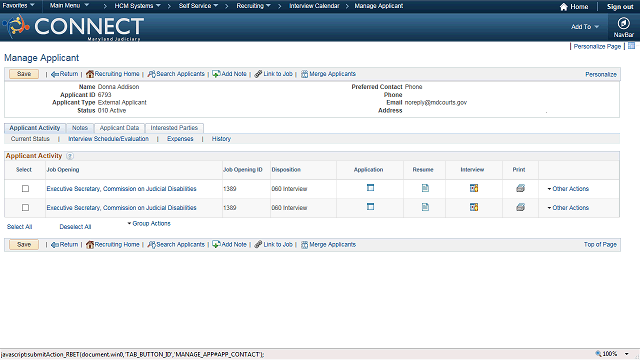Open Resume icon in second applicant row
Viewport: 640px width, 360px height.
pos(425,207)
